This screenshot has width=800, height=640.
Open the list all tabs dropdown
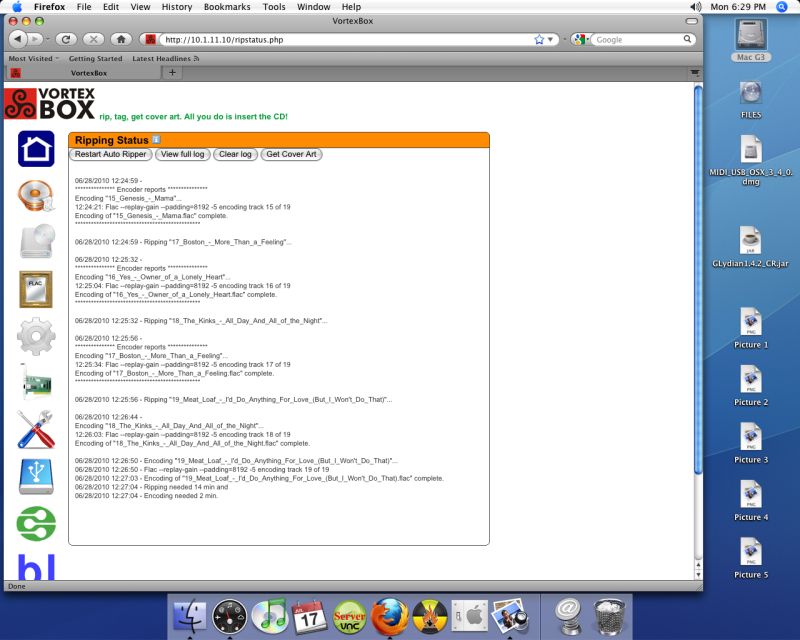point(694,72)
